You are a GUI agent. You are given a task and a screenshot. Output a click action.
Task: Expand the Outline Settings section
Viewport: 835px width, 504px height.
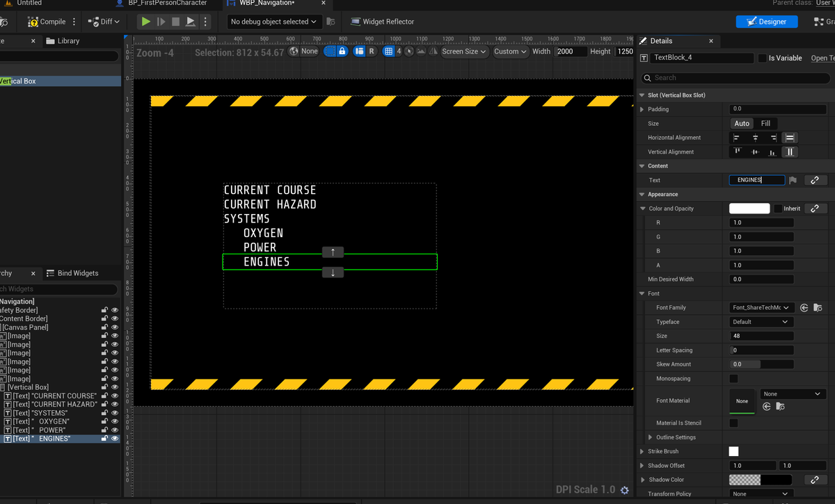pos(651,437)
